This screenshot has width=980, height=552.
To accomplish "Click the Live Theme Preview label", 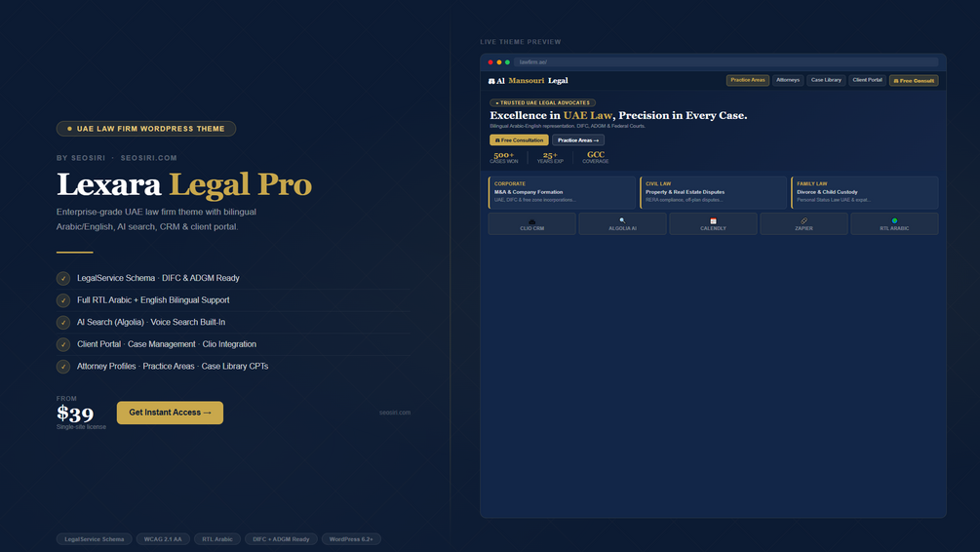I will [x=521, y=42].
